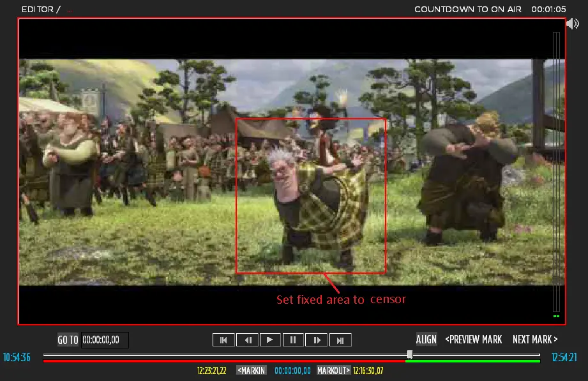588x381 pixels.
Task: Click the countdown timer 00:01:05
Action: [548, 10]
